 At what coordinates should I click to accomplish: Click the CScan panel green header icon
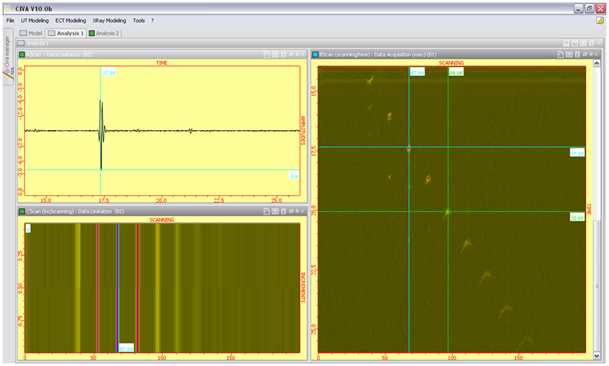(x=22, y=211)
